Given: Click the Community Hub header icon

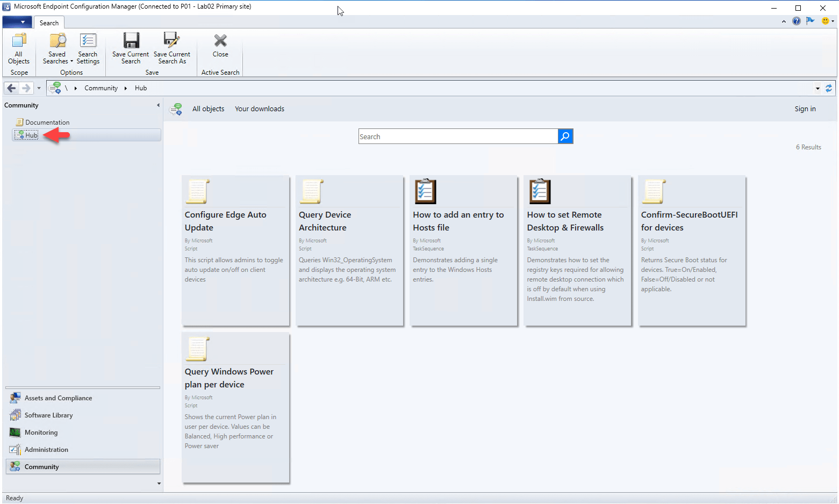Looking at the screenshot, I should 176,110.
